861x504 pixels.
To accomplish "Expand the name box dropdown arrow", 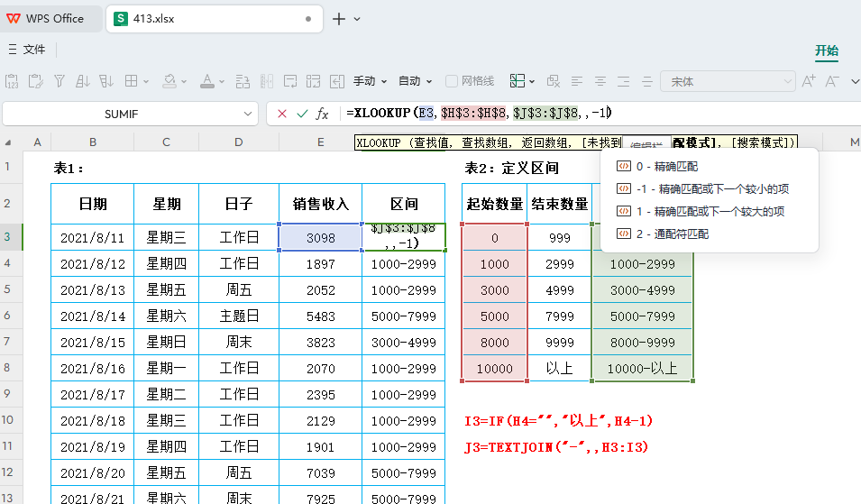I will pyautogui.click(x=248, y=114).
